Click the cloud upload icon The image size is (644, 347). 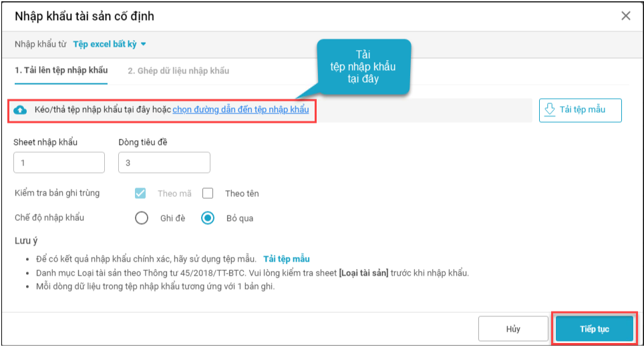[21, 110]
